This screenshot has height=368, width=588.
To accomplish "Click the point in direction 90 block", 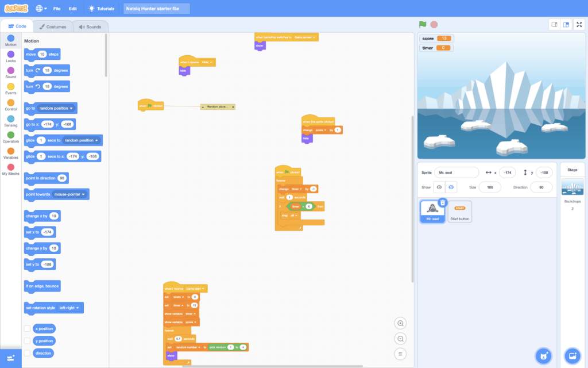I will pos(46,178).
